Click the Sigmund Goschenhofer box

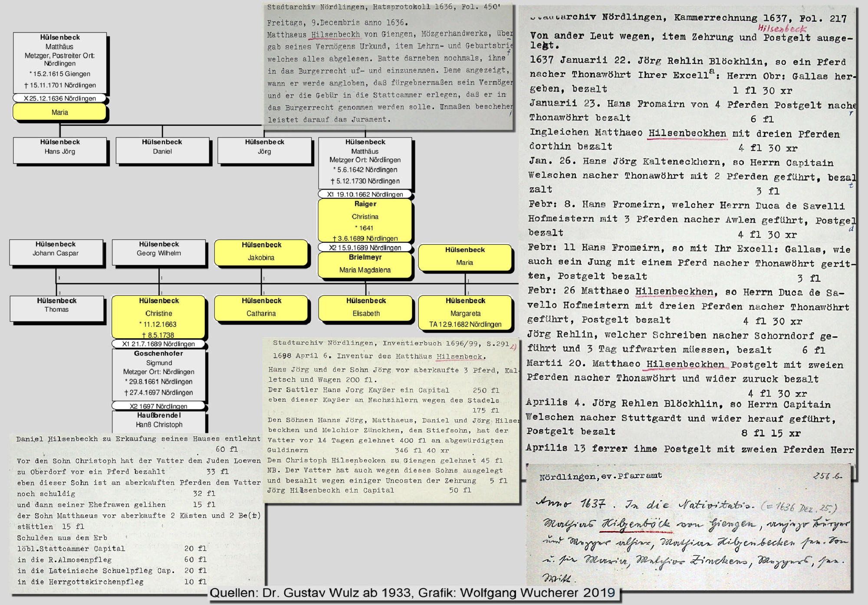pyautogui.click(x=158, y=374)
